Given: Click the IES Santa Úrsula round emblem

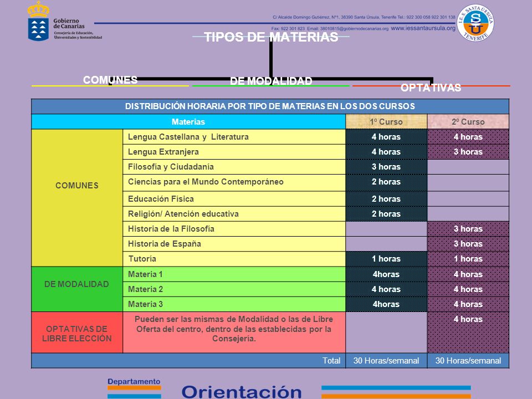Looking at the screenshot, I should (x=475, y=23).
